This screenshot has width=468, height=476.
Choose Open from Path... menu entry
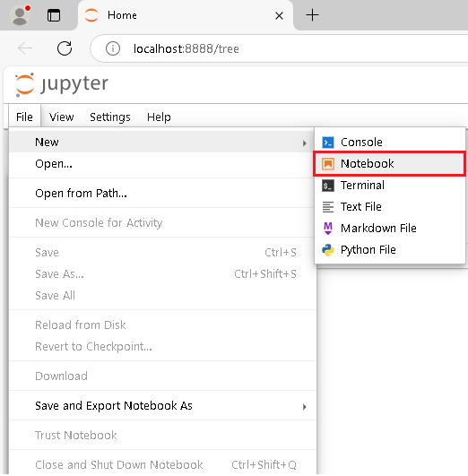162,194
